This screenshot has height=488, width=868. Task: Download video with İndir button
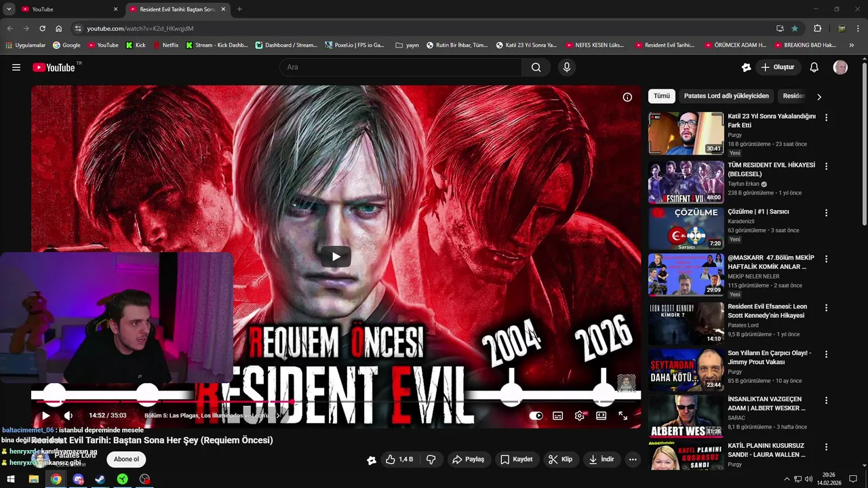click(601, 459)
